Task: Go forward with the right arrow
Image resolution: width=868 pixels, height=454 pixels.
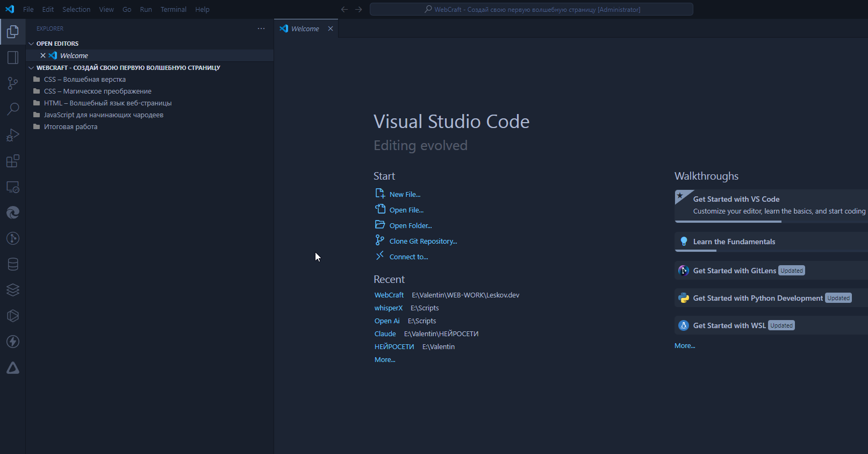Action: point(358,9)
